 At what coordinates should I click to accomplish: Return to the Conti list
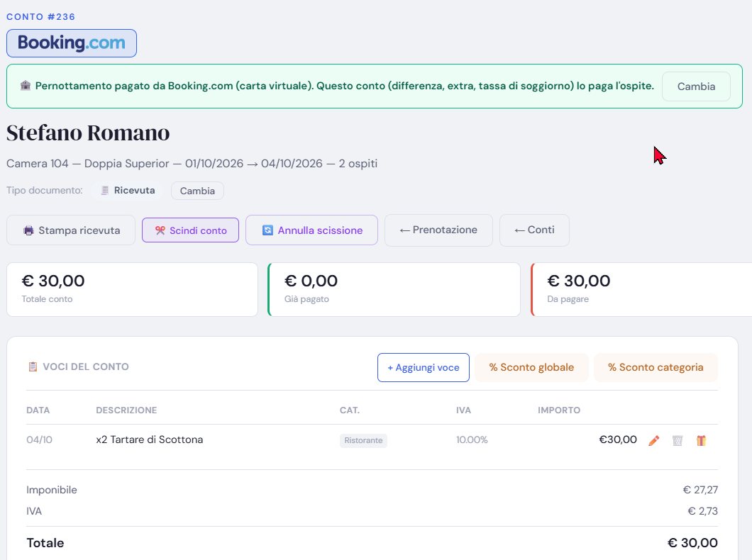point(534,230)
